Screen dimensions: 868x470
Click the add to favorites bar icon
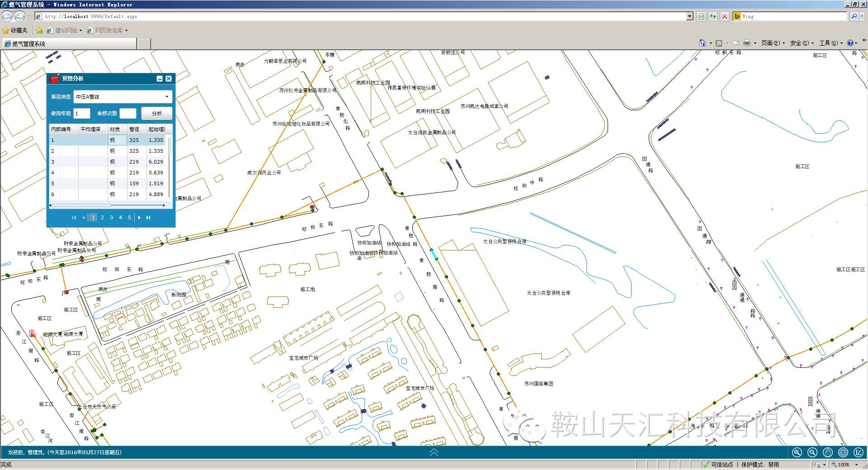[39, 30]
